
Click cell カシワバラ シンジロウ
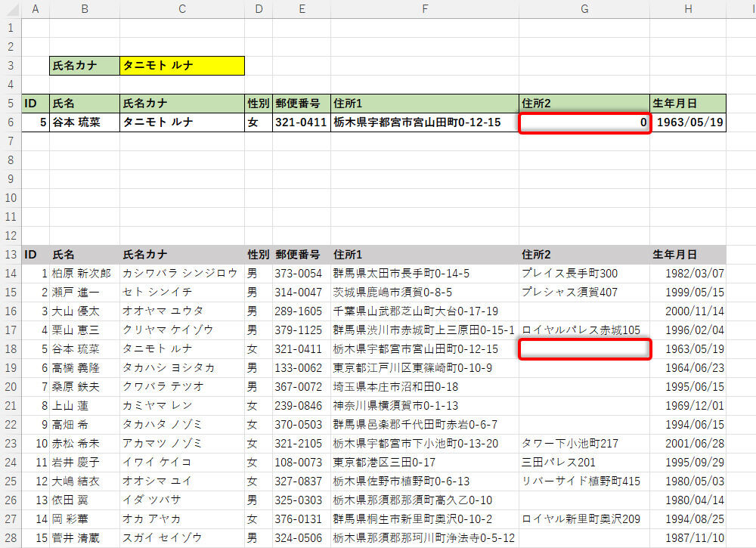[182, 274]
